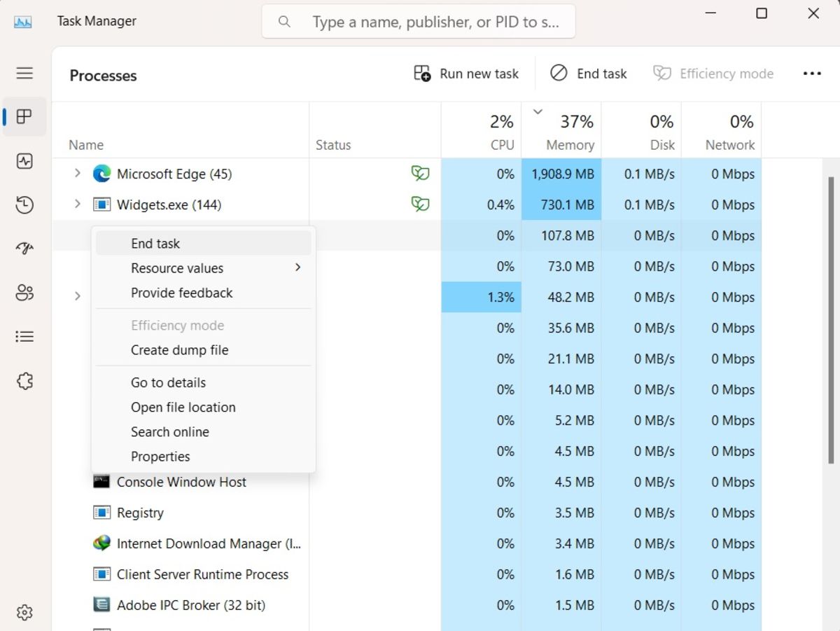The width and height of the screenshot is (840, 631).
Task: Open the hamburger navigation menu
Action: 24,73
